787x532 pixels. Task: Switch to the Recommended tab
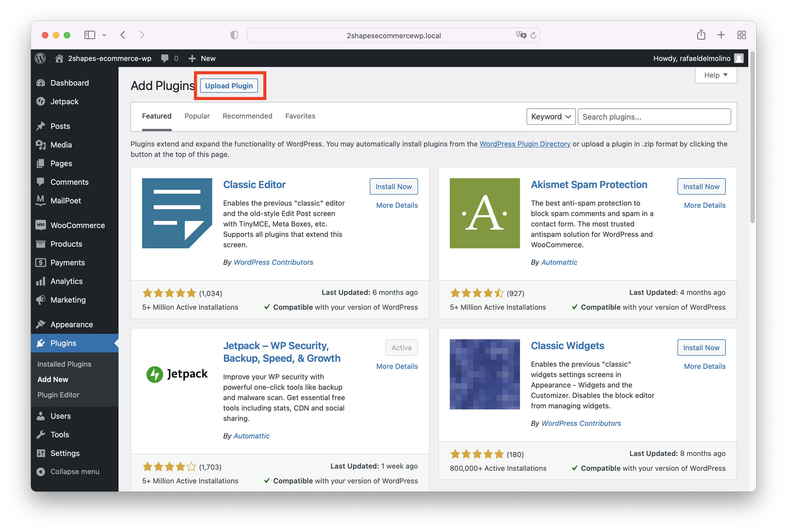[x=247, y=116]
